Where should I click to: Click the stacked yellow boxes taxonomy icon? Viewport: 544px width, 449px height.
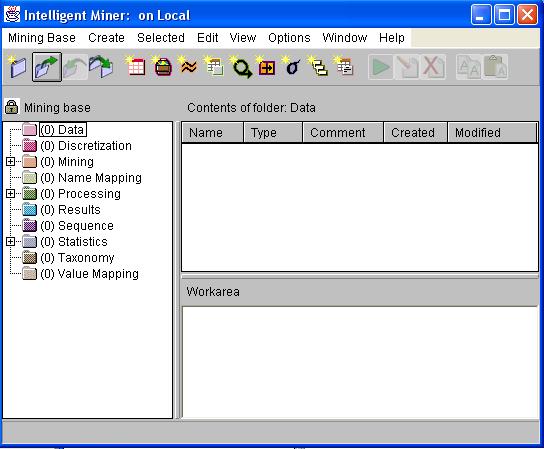(318, 67)
